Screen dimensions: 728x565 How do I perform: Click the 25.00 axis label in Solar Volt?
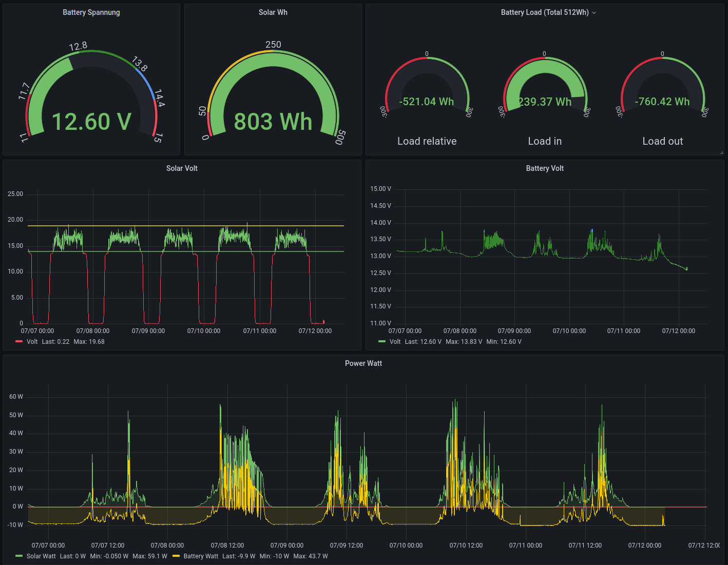tap(15, 194)
